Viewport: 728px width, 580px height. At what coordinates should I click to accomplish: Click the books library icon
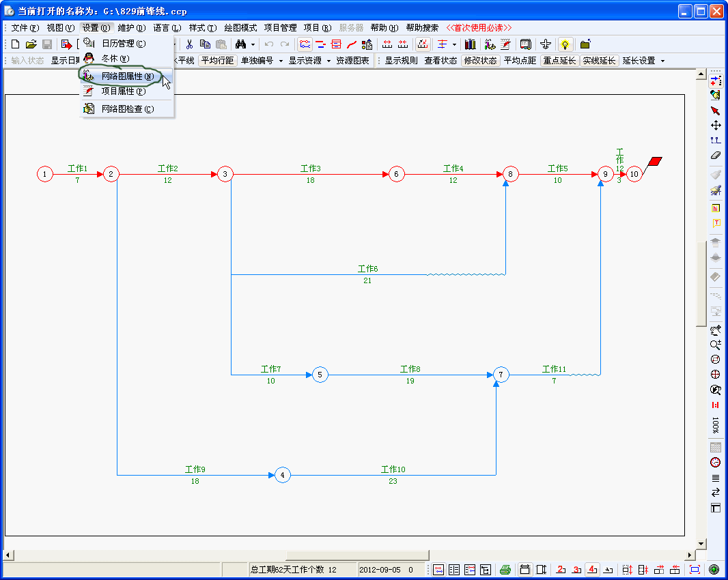pyautogui.click(x=471, y=44)
